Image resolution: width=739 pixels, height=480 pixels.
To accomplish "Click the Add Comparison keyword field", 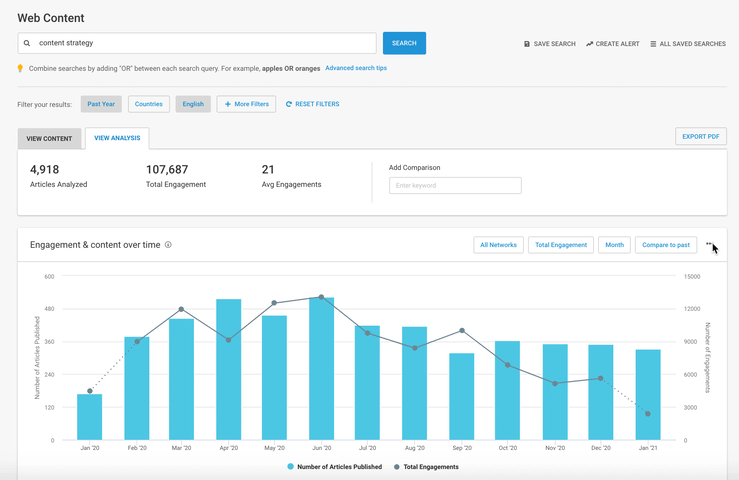I will tap(455, 186).
